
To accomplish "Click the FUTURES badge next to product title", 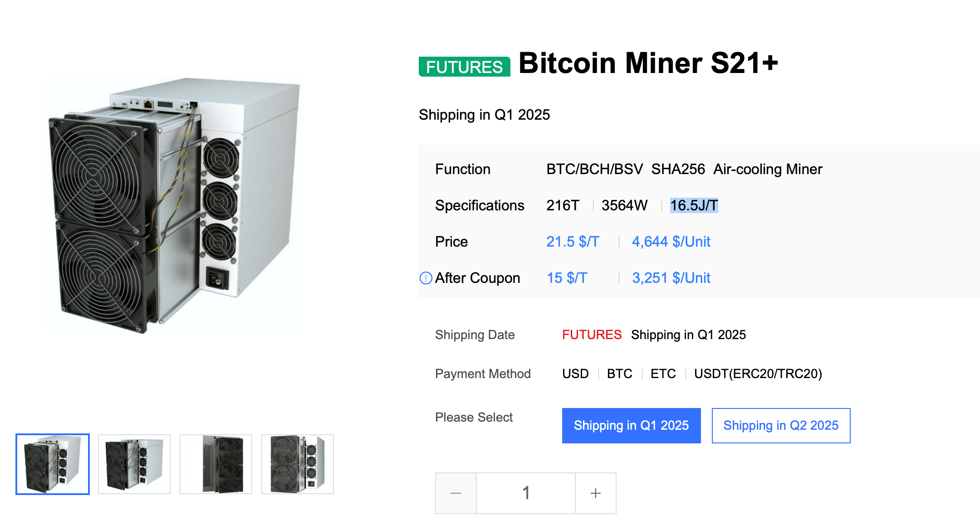I will (464, 67).
